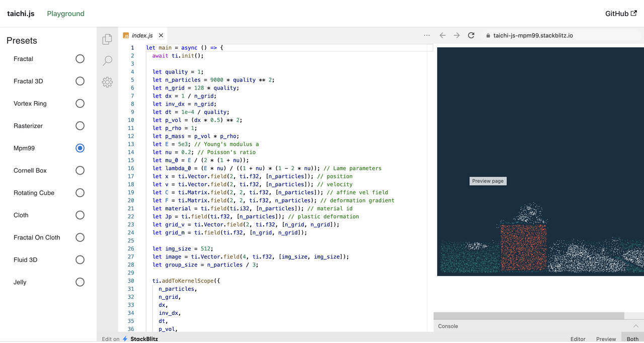Select the Both view tab
Image resolution: width=644 pixels, height=343 pixels.
tap(632, 339)
